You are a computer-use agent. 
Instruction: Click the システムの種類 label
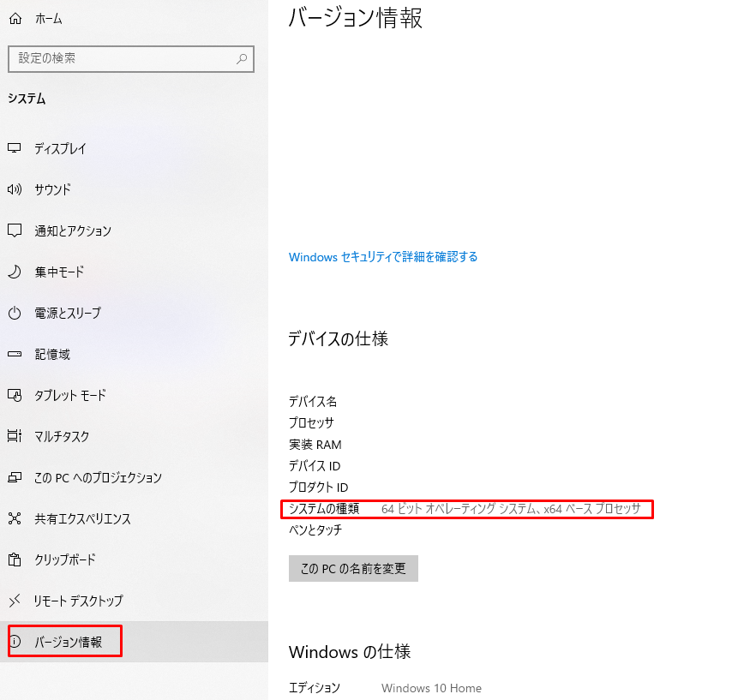(324, 509)
